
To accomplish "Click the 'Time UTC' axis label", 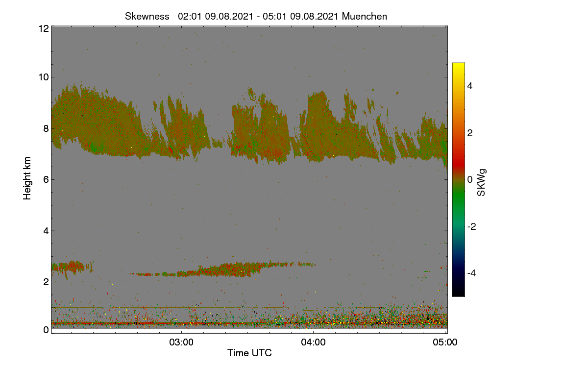I will tap(249, 353).
